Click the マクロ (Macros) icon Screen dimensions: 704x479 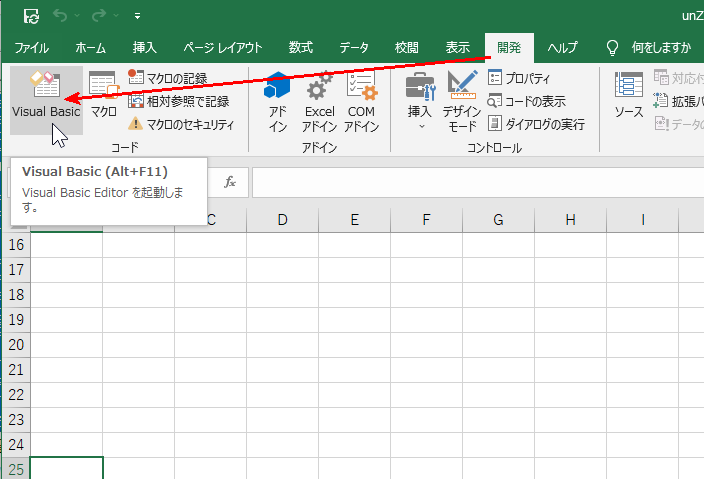pos(104,97)
